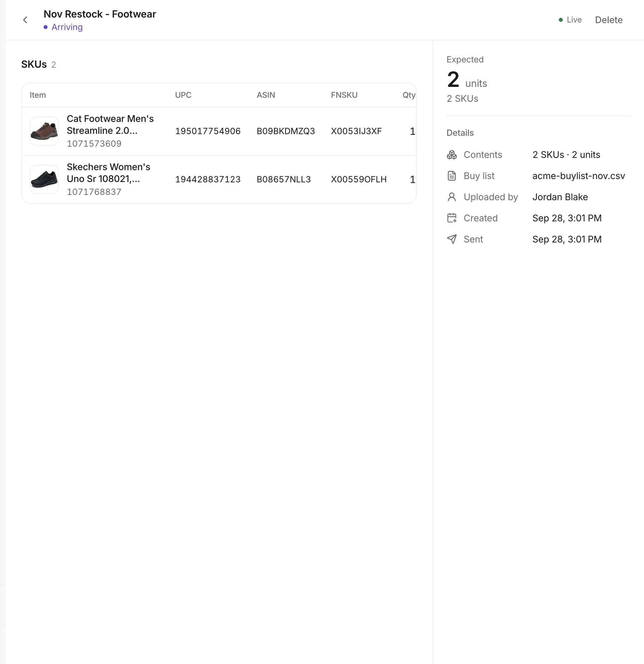Click the ASIN column header
Screen dimensions: 644x664
266,95
